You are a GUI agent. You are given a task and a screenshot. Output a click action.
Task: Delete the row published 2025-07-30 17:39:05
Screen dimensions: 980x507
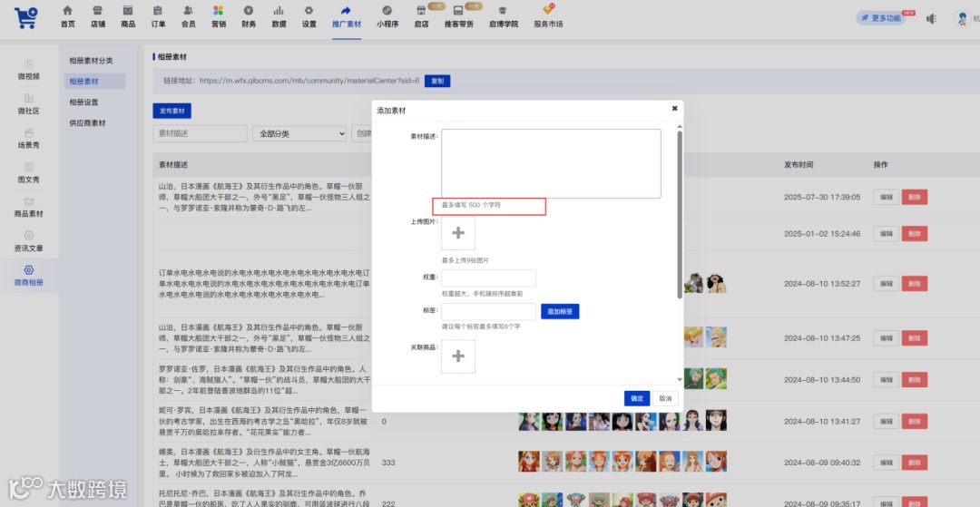coord(915,197)
